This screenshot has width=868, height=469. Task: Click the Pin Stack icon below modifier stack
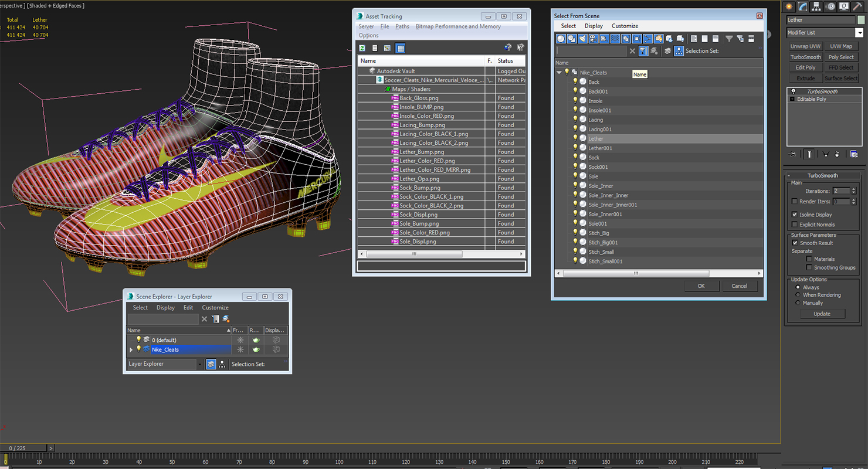(x=794, y=154)
